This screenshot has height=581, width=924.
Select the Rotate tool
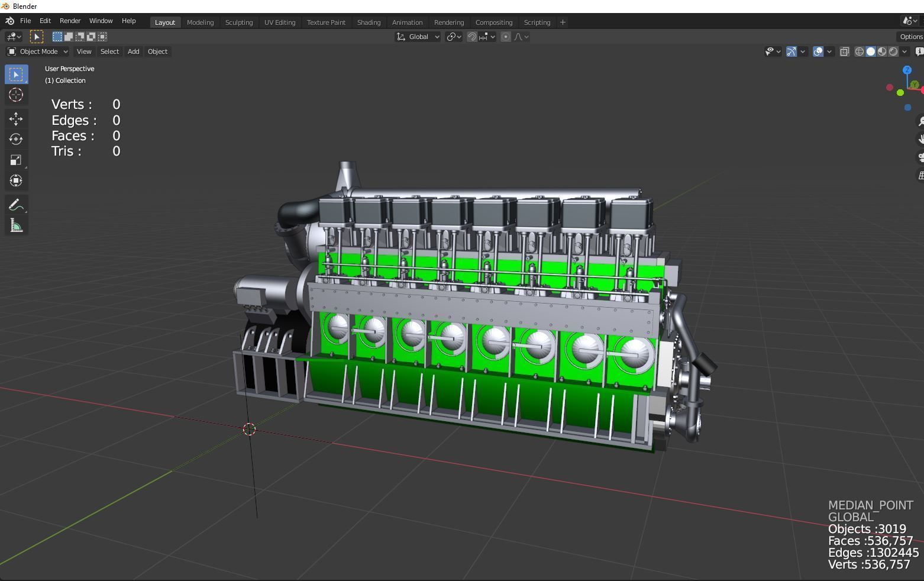tap(16, 139)
